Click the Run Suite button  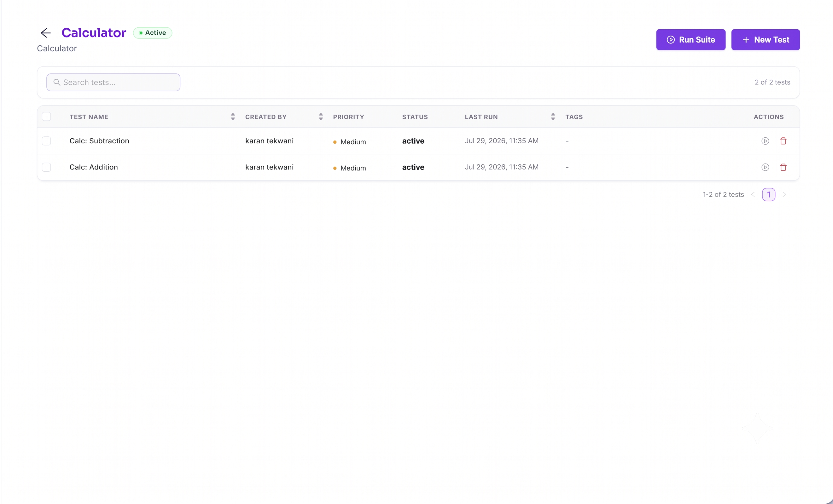pos(691,40)
